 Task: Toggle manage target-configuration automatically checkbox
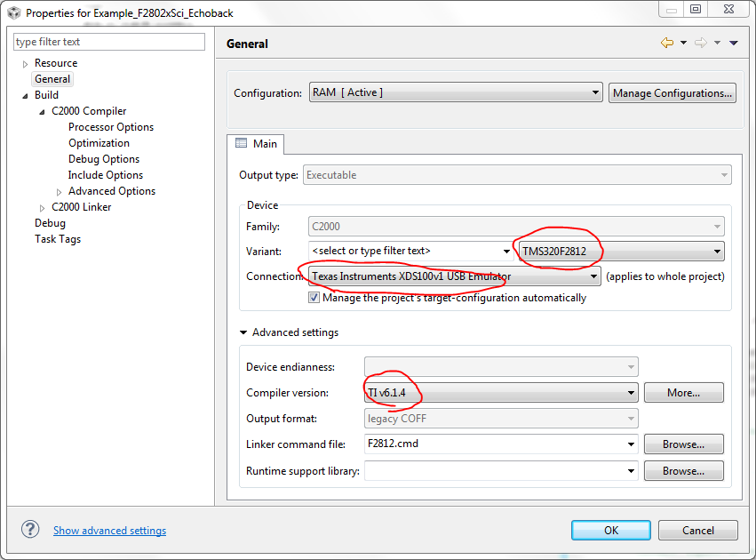pyautogui.click(x=314, y=298)
